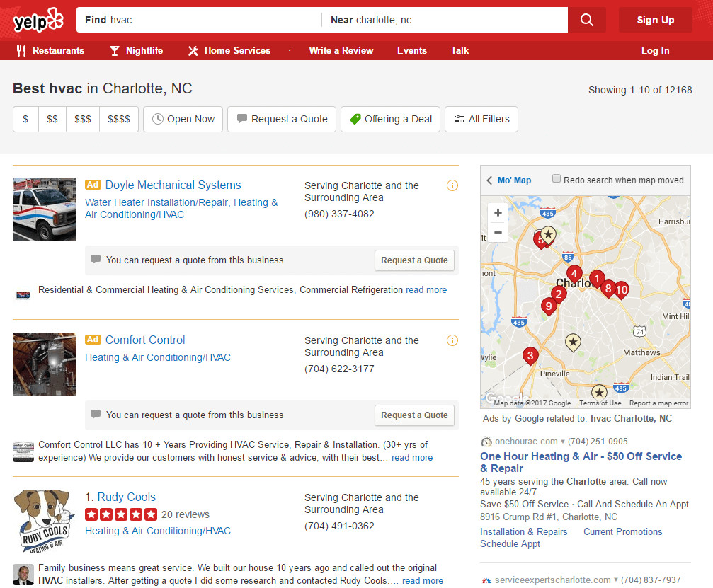
Task: Enable Redo search when map moved
Action: 556,178
